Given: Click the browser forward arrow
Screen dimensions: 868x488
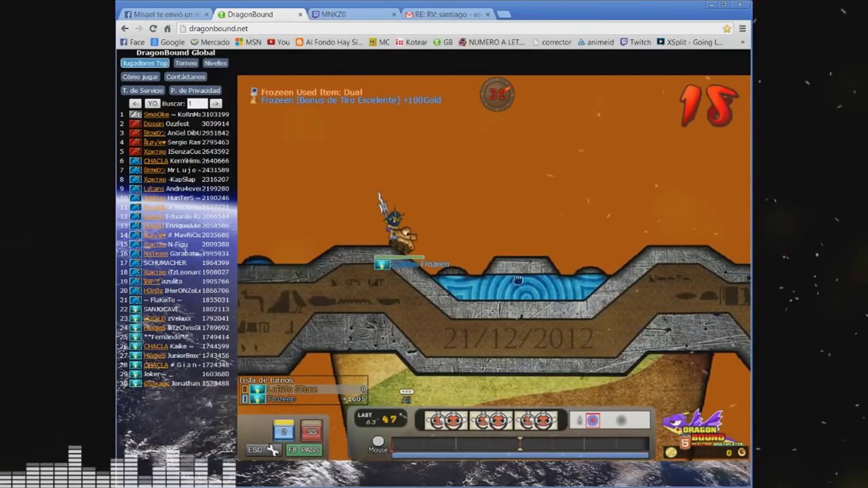Looking at the screenshot, I should (x=138, y=28).
